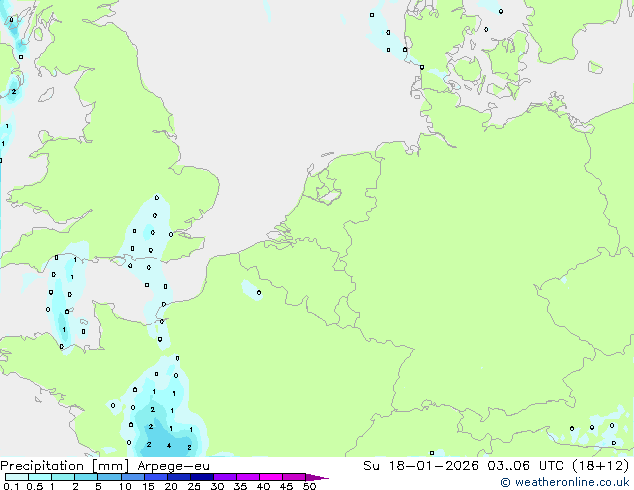Select the 2–5 mm light blue legend swatch
The width and height of the screenshot is (634, 490).
coord(86,477)
